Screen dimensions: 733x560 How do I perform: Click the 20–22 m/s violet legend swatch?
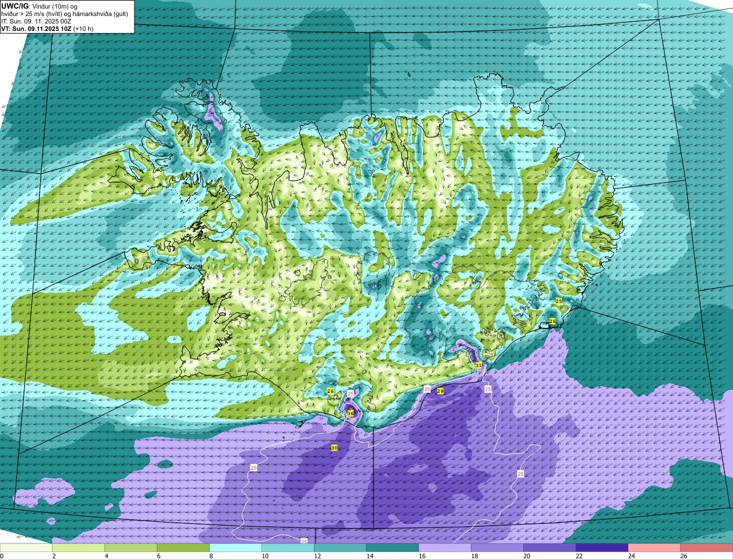coord(550,547)
